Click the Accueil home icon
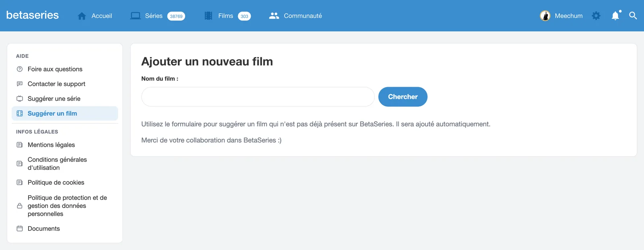 pos(82,16)
